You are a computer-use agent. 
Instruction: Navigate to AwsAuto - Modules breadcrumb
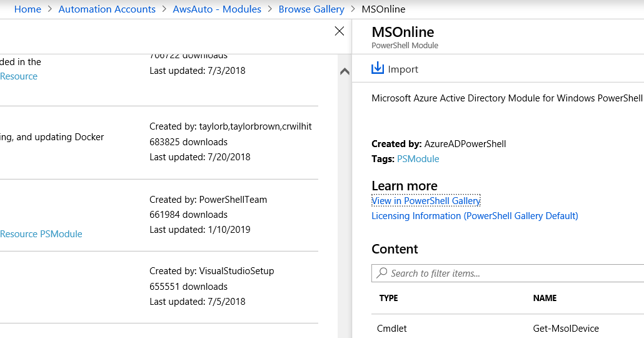(217, 9)
